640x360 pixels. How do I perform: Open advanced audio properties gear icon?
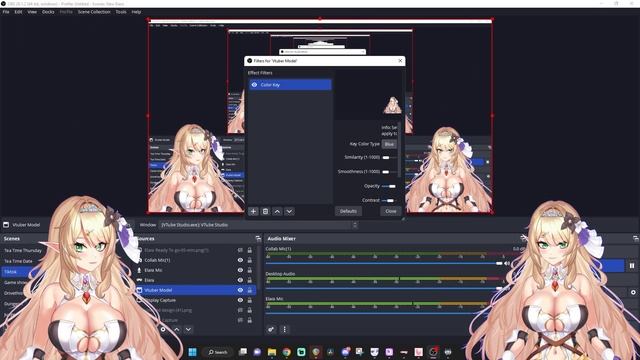(x=271, y=329)
